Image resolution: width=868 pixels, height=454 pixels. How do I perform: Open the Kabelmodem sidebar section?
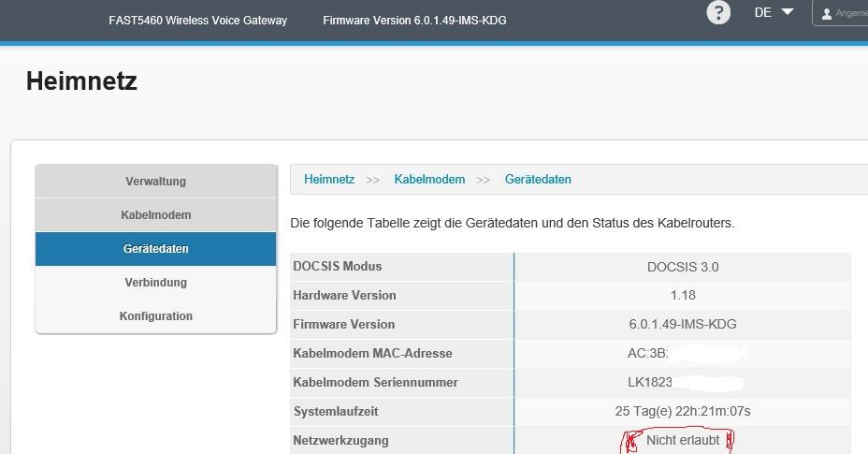pyautogui.click(x=155, y=215)
